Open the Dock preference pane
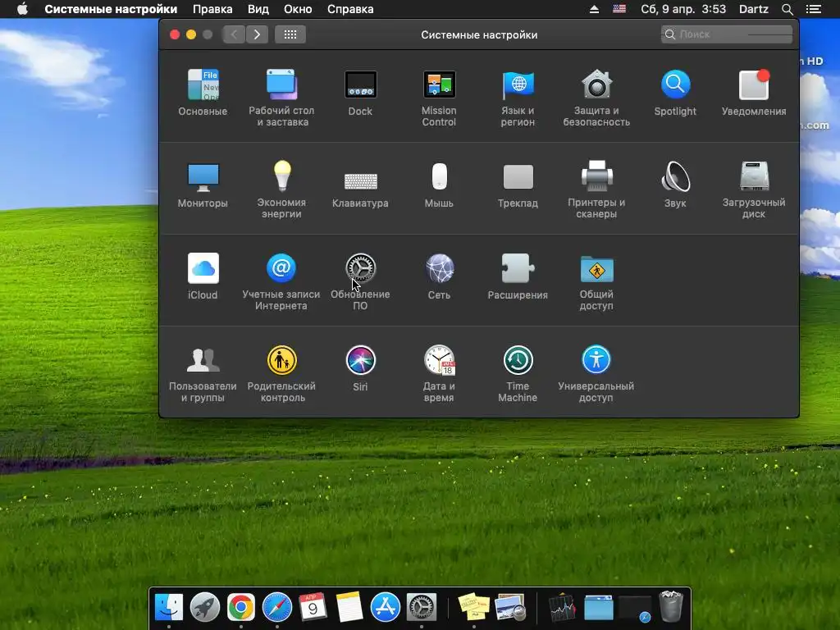Viewport: 840px width, 630px height. pos(360,93)
